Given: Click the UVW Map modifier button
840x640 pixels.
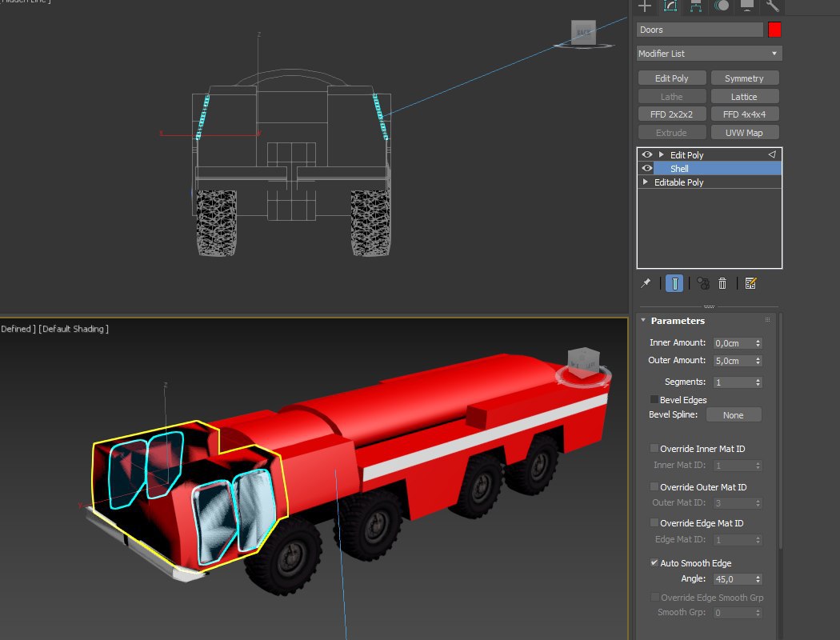Looking at the screenshot, I should click(745, 132).
